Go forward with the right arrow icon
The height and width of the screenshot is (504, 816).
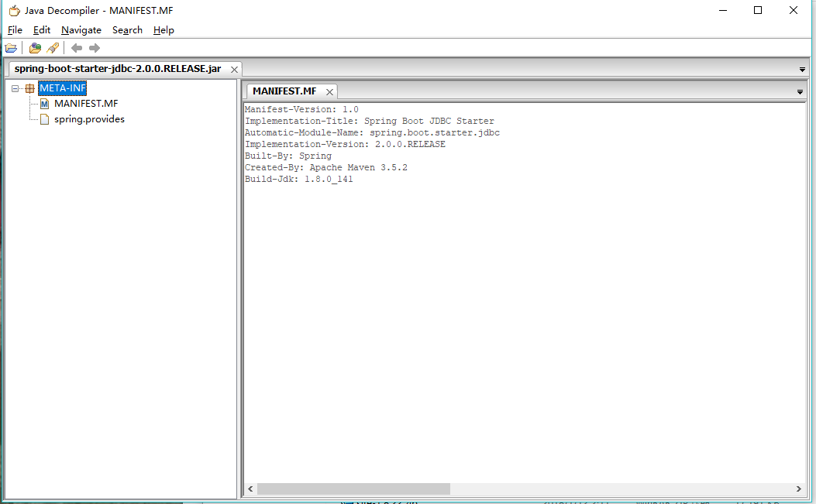pos(95,48)
